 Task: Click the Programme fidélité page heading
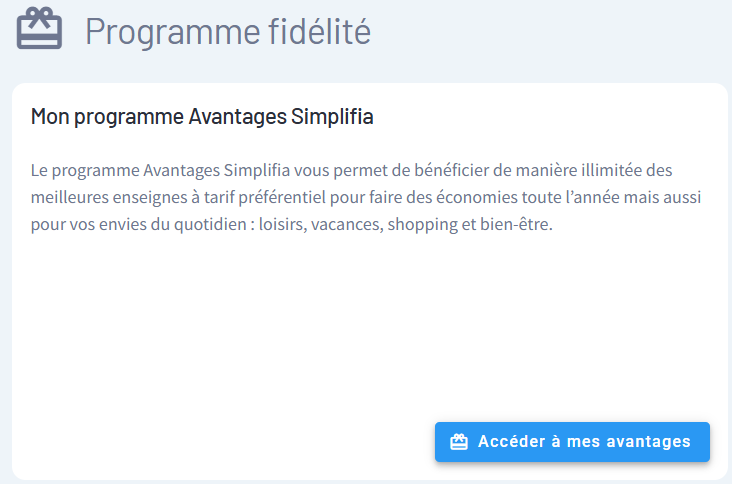point(227,31)
